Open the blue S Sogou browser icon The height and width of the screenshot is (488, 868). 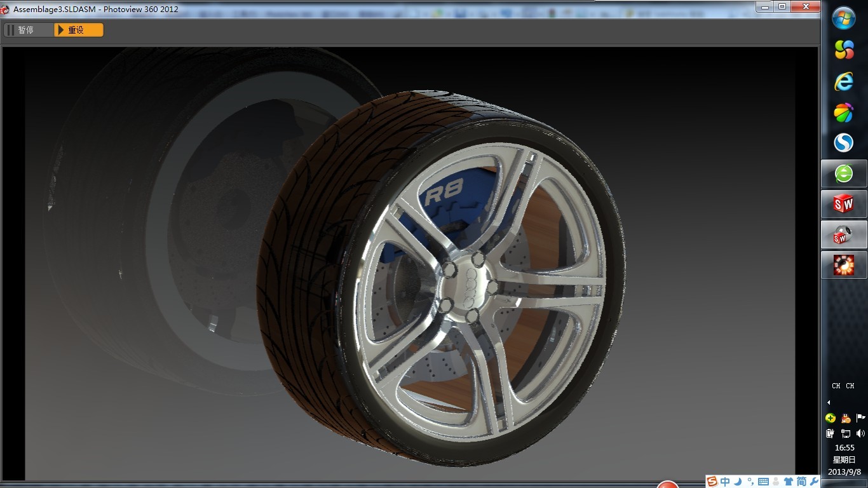tap(844, 142)
